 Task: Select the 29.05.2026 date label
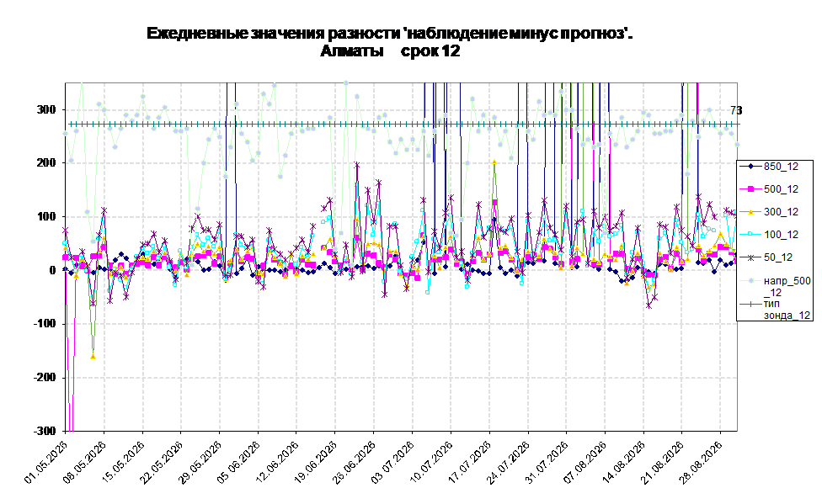click(200, 462)
